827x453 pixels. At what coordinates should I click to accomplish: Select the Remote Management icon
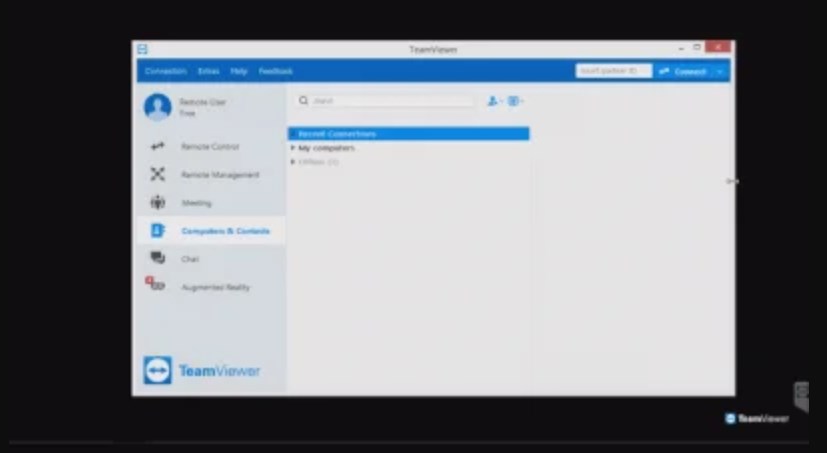point(157,174)
